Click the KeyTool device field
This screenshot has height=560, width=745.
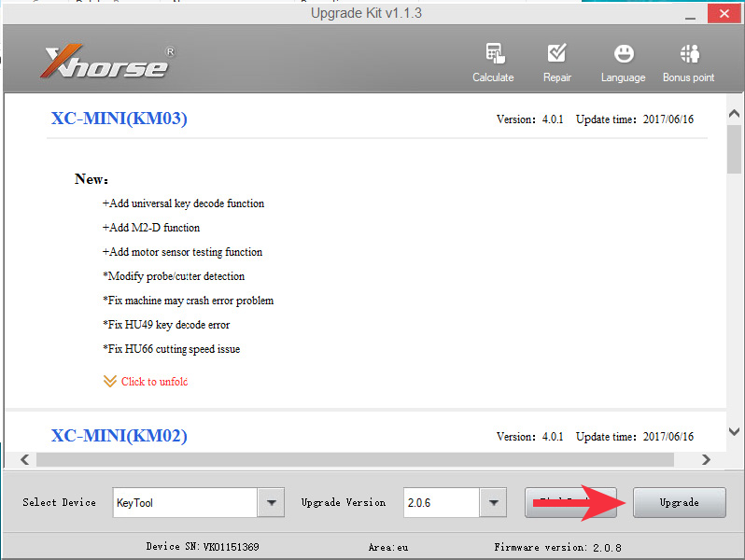click(x=185, y=502)
